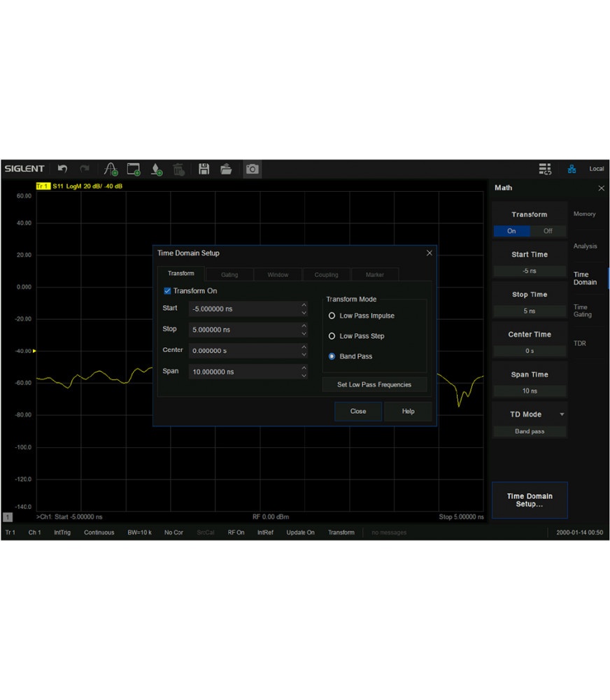The image size is (610, 700).
Task: Increase the Center time value
Action: point(304,347)
